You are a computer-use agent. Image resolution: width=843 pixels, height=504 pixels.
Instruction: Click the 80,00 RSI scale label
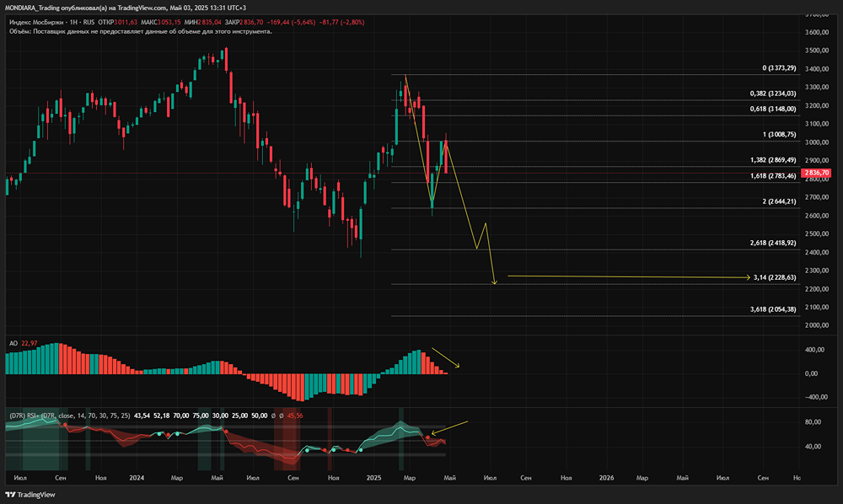[x=813, y=421]
